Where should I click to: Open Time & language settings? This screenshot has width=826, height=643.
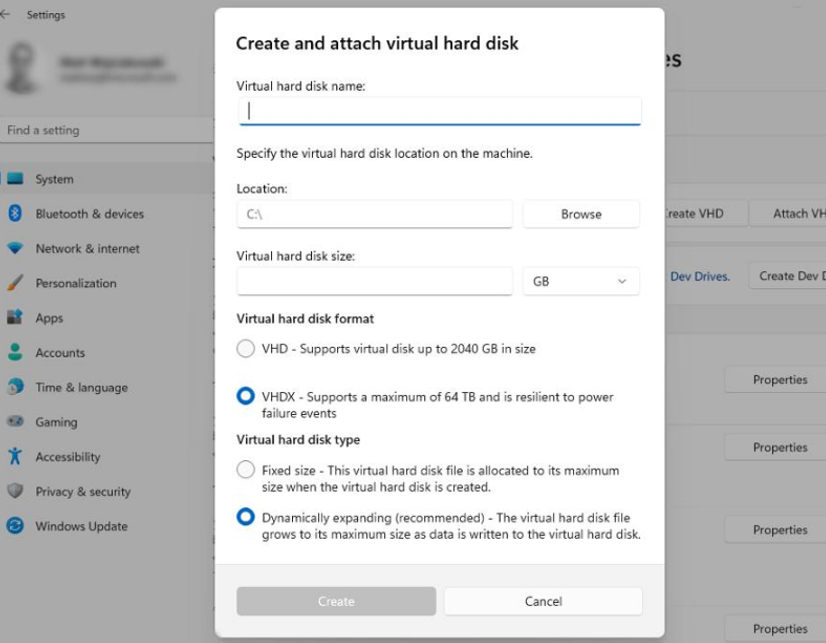pos(107,387)
